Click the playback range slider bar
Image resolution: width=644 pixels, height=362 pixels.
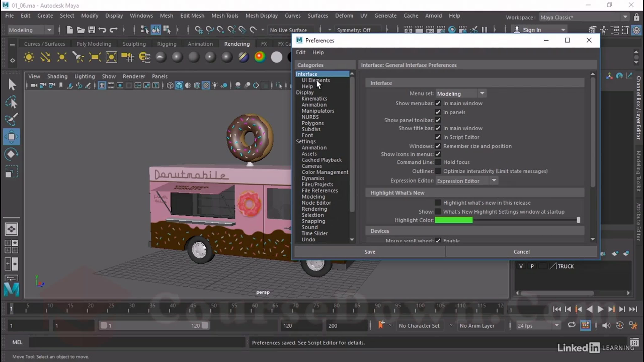tap(154, 325)
